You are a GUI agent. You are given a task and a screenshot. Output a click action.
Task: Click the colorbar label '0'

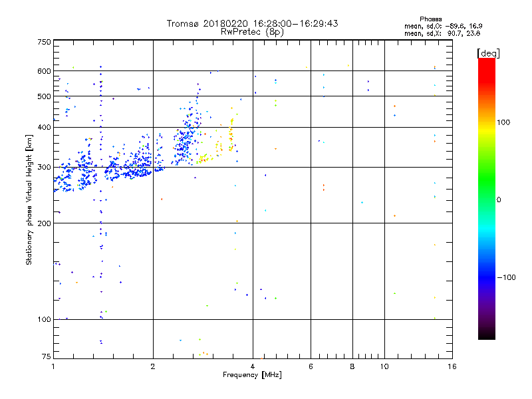pos(499,200)
